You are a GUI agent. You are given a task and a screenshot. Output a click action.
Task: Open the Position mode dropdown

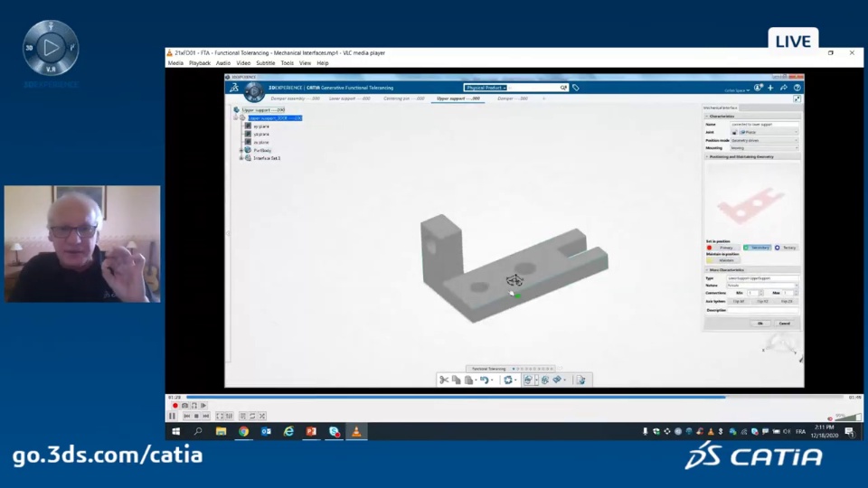click(764, 141)
